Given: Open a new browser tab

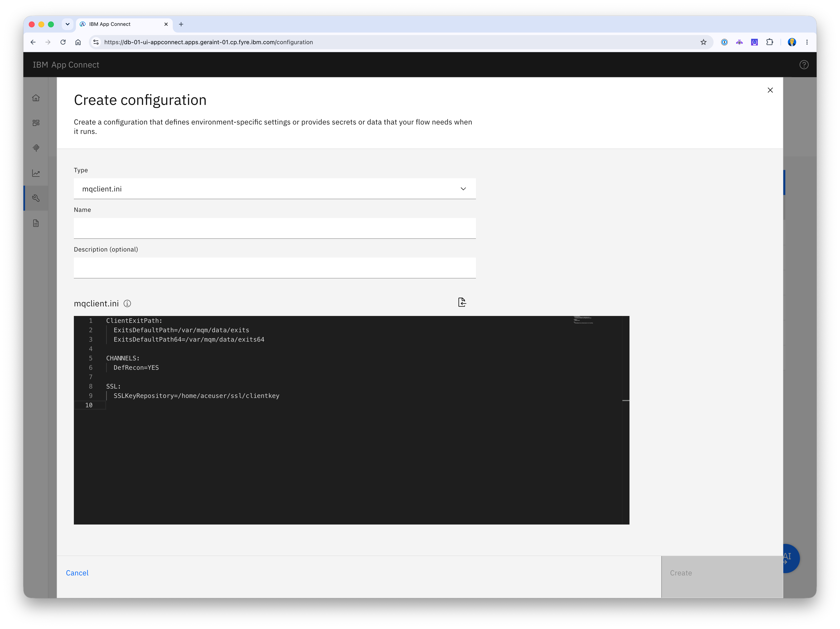Looking at the screenshot, I should (181, 24).
